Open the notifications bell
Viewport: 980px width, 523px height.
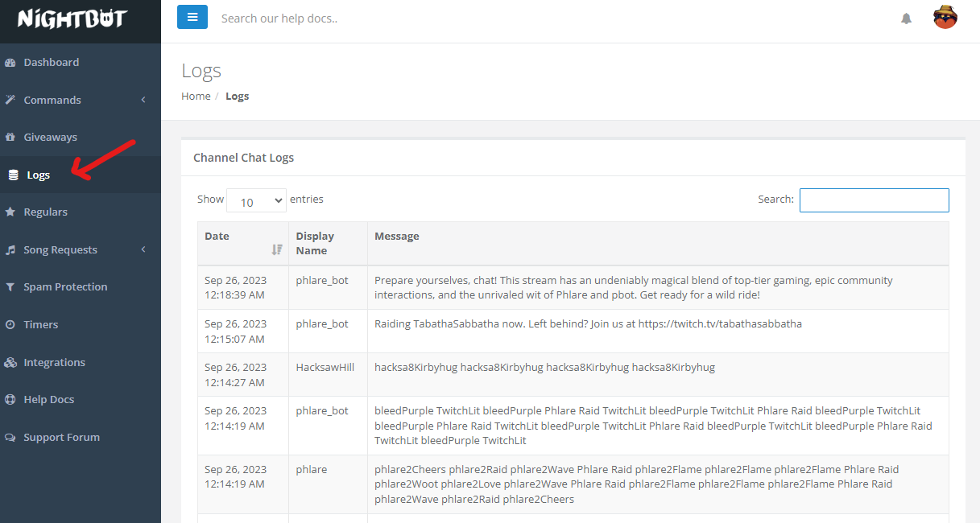point(906,19)
